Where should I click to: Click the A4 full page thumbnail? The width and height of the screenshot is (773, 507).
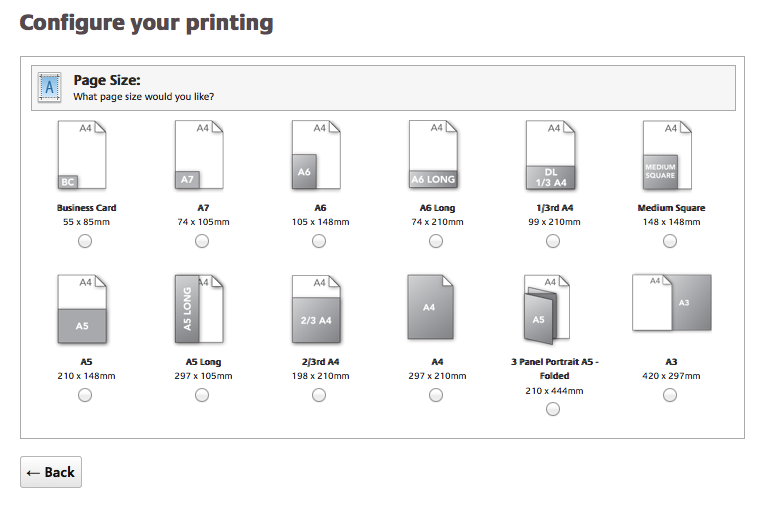[431, 308]
